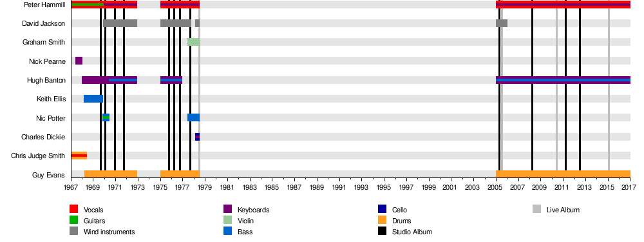The height and width of the screenshot is (242, 644).
Task: Click the green Guitars legend swatch
Action: 74,220
